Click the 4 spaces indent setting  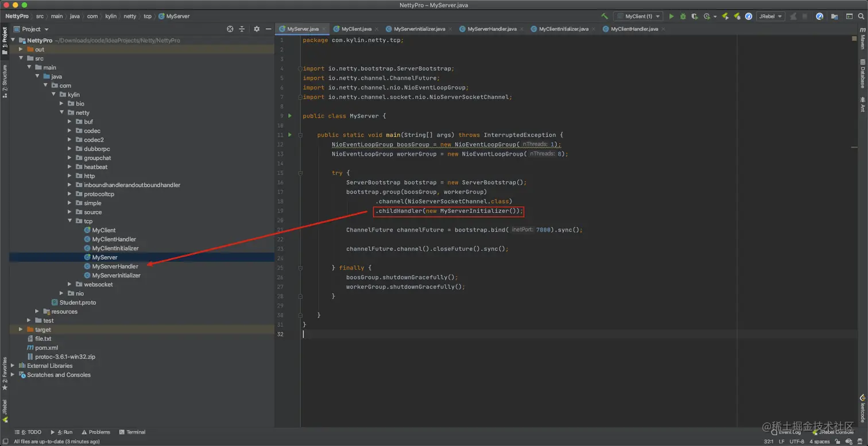(x=819, y=441)
